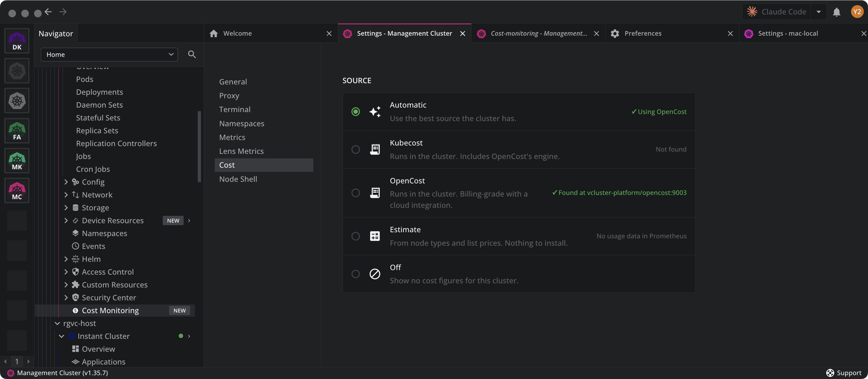This screenshot has width=868, height=379.
Task: Open the Home dropdown in Navigator
Action: [x=109, y=54]
